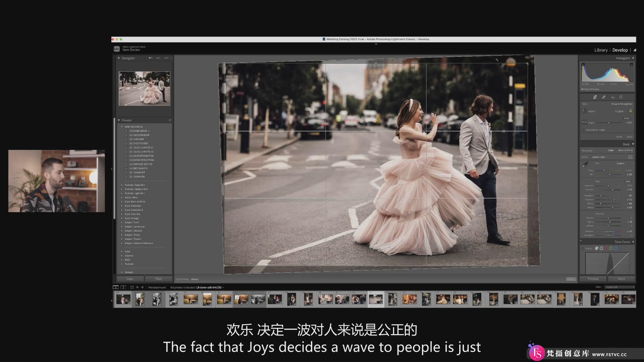Reset the crop with the Reset link
This screenshot has height=362, width=644.
(x=619, y=137)
